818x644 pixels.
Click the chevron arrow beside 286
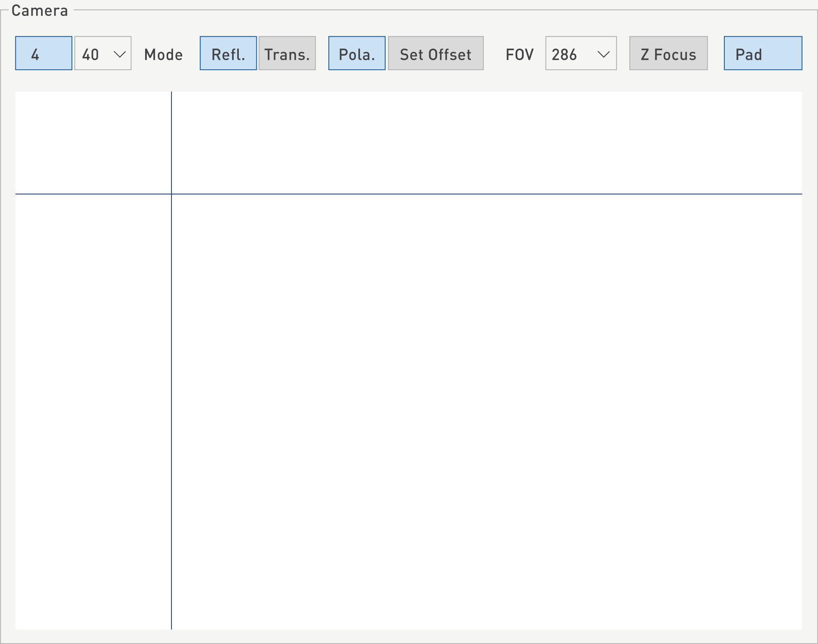(x=603, y=54)
